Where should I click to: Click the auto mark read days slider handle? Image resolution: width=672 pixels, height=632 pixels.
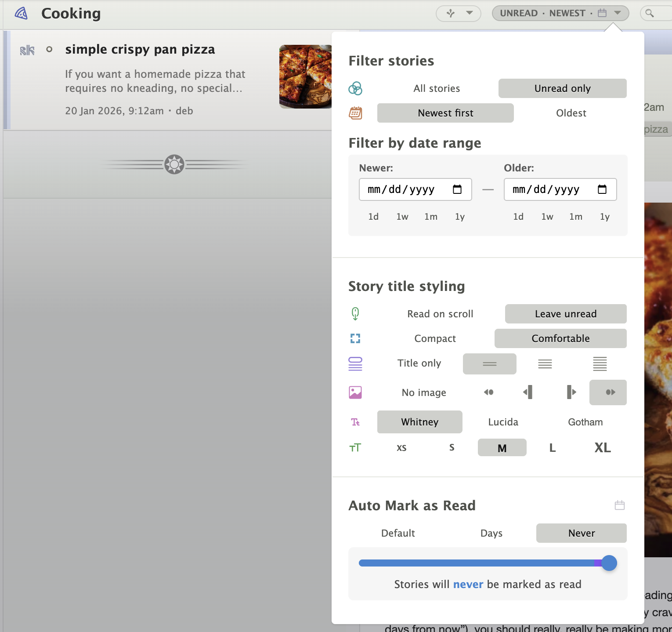tap(609, 563)
